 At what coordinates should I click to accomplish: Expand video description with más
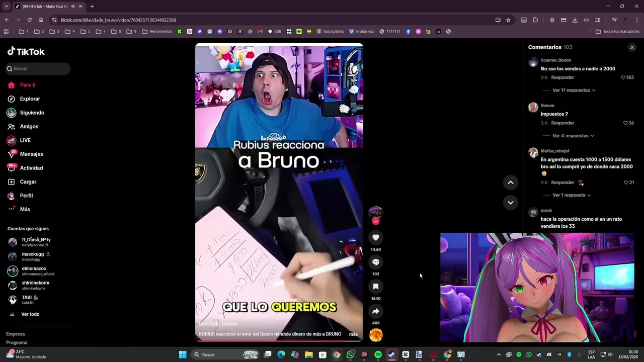(353, 334)
